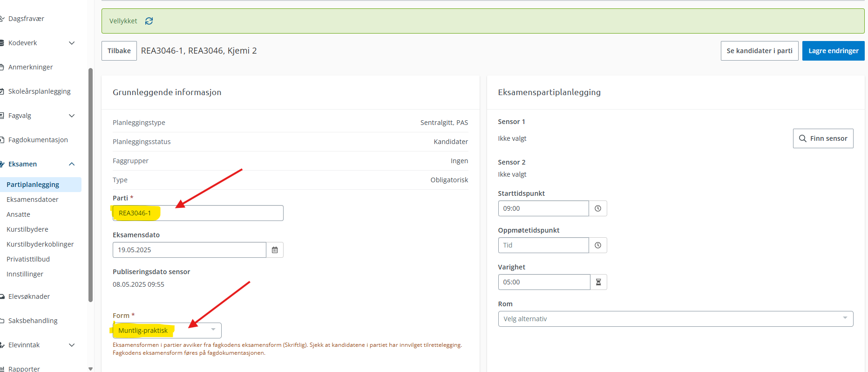This screenshot has width=868, height=372.
Task: Click the clock icon for Oppmøtetidspunkt
Action: (x=598, y=245)
